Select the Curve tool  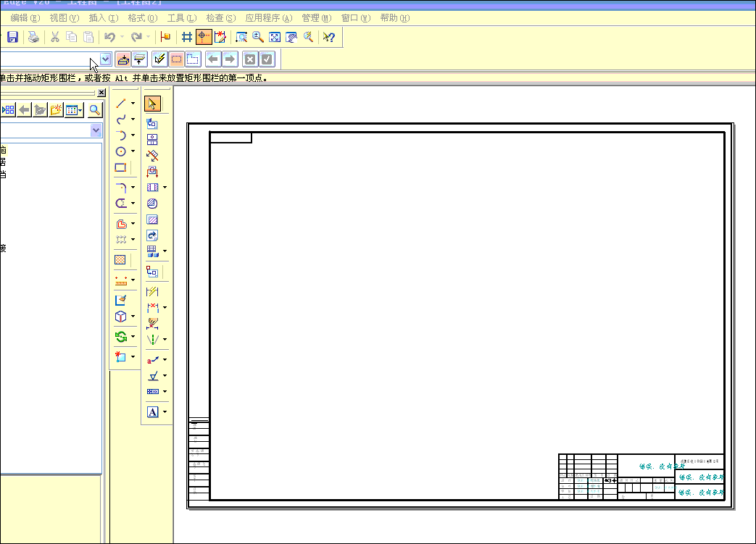[x=120, y=119]
